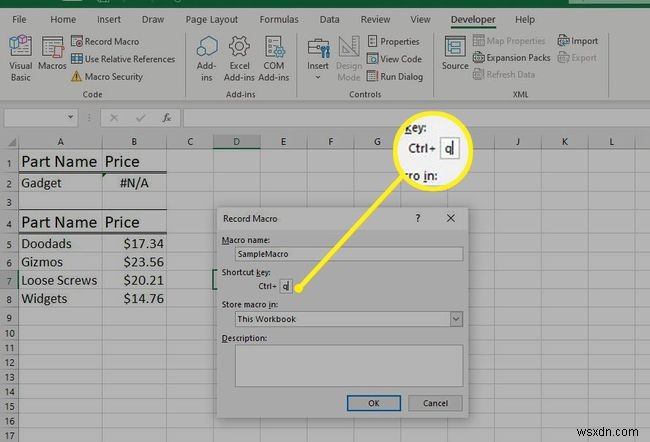Screen dimensions: 650x442
Task: Click the Insert Function fx icon
Action: [167, 118]
